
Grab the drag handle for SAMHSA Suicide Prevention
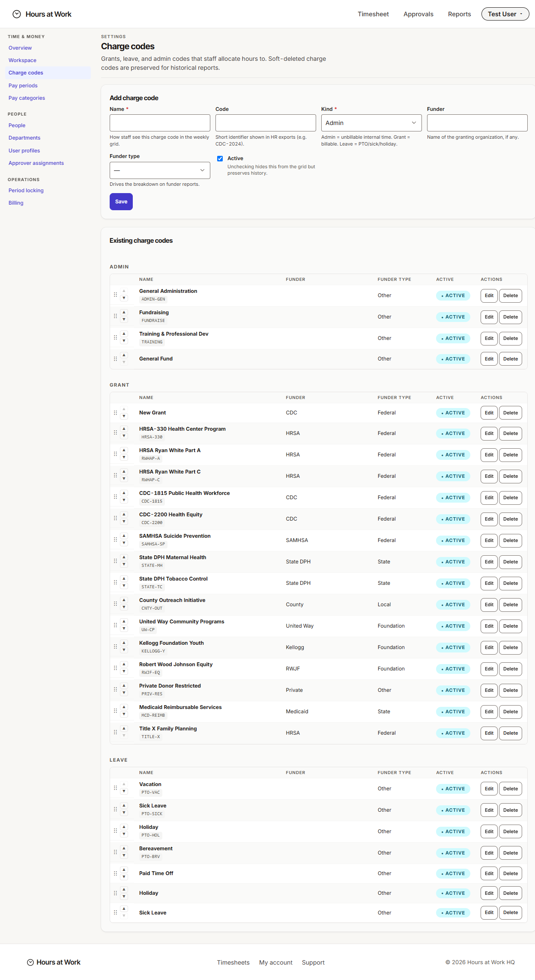click(115, 540)
